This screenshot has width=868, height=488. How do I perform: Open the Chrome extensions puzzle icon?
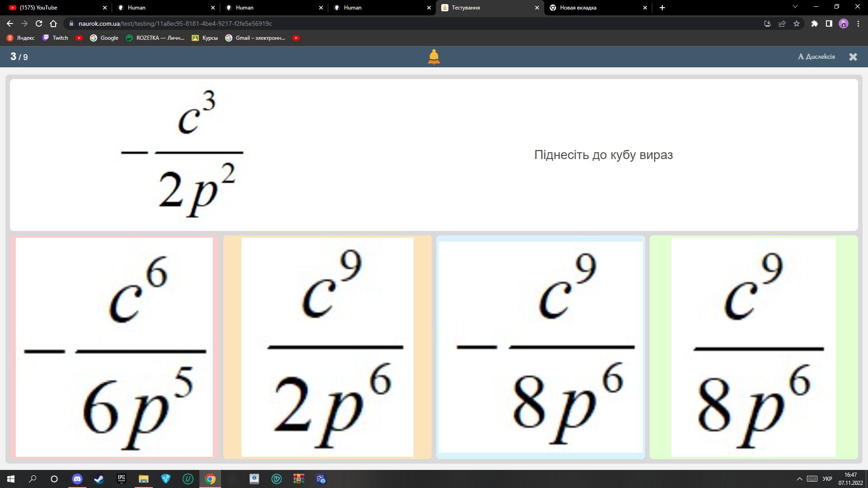[x=814, y=23]
